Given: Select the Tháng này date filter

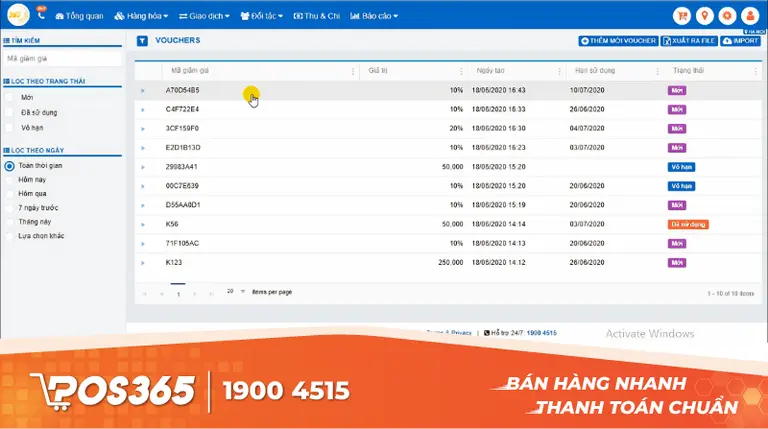Looking at the screenshot, I should (x=9, y=222).
